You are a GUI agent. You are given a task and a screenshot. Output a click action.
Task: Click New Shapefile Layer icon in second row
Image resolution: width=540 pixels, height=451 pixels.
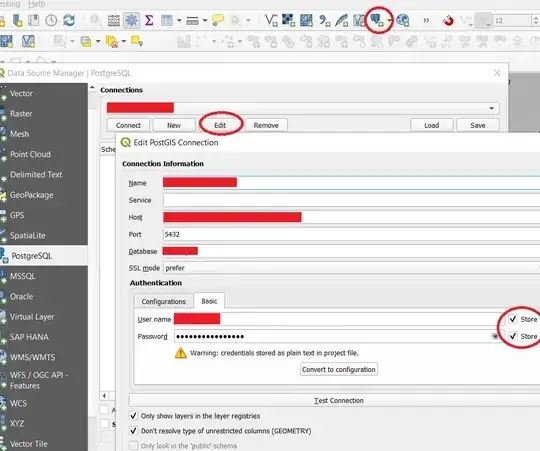pyautogui.click(x=28, y=41)
